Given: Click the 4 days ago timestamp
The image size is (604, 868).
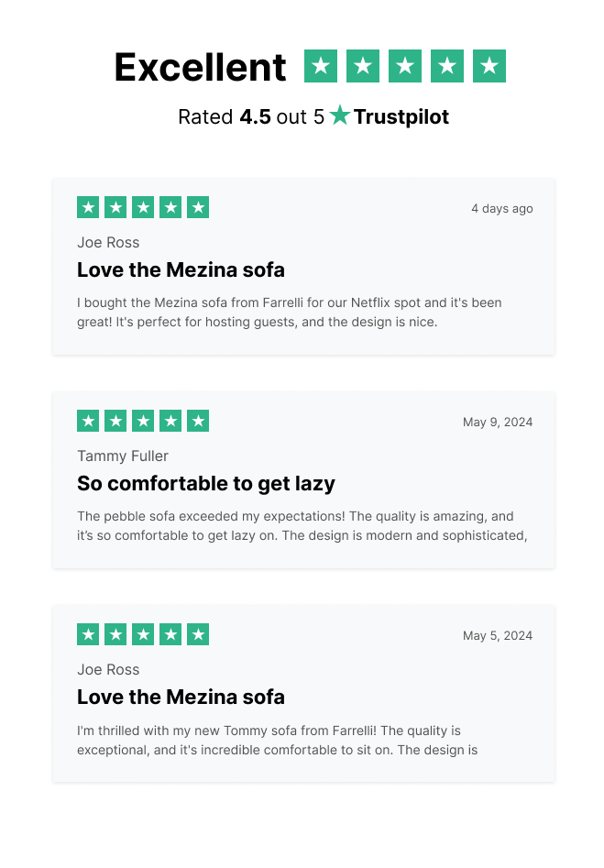Looking at the screenshot, I should tap(501, 208).
